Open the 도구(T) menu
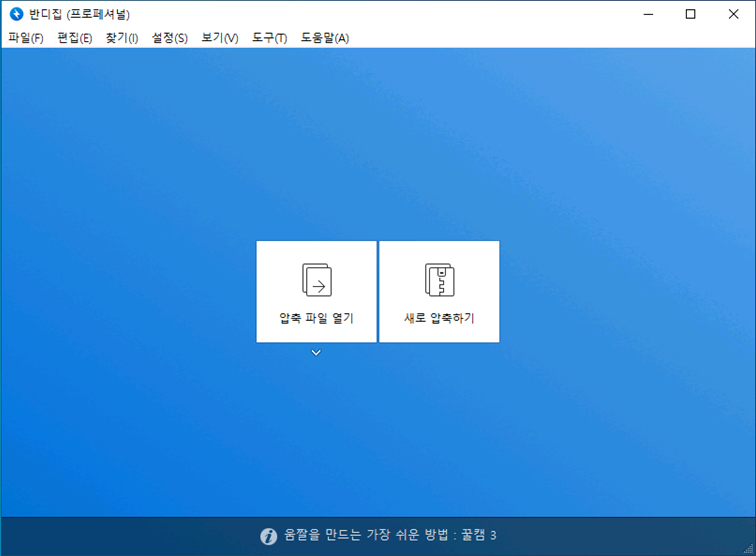The height and width of the screenshot is (556, 756). coord(270,38)
